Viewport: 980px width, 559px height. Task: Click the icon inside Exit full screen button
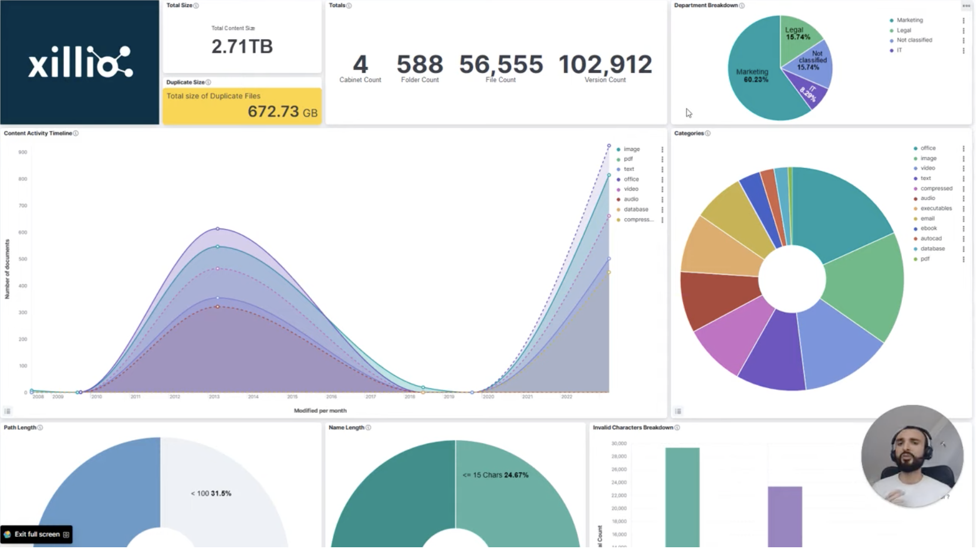[66, 535]
